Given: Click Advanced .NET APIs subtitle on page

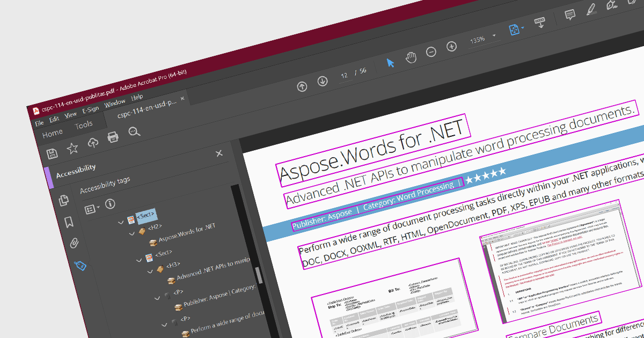Looking at the screenshot, I should [460, 155].
